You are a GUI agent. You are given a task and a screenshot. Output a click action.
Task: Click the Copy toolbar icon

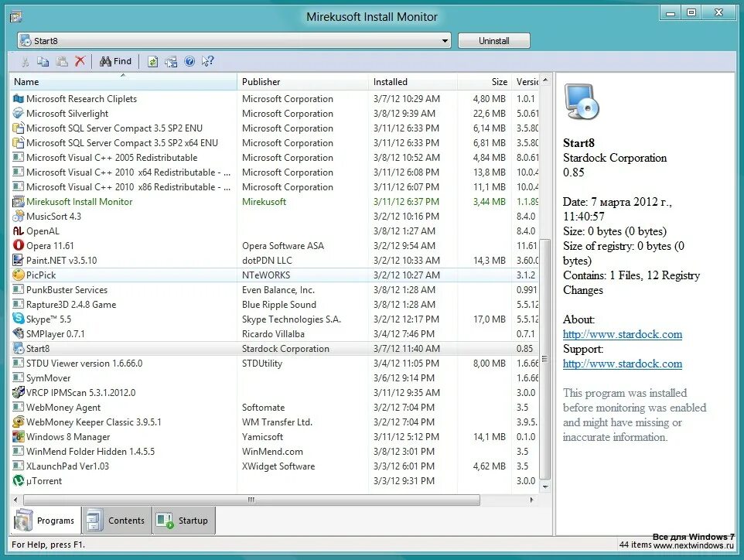[x=43, y=61]
